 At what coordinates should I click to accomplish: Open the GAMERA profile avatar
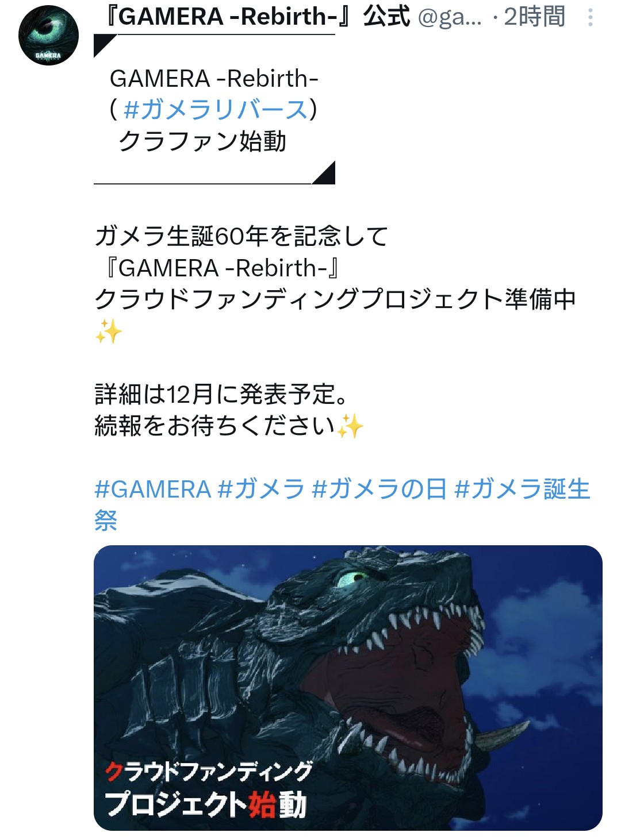48,36
